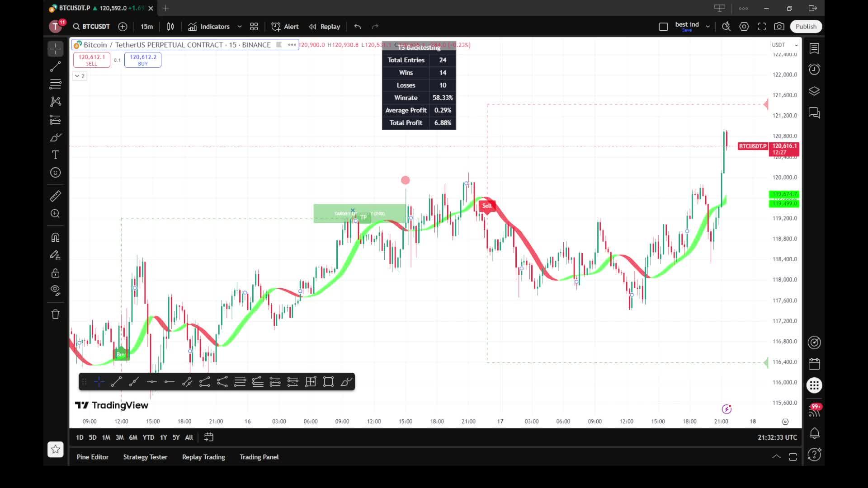Open the forecasting and measurement tools group

pyautogui.click(x=56, y=120)
